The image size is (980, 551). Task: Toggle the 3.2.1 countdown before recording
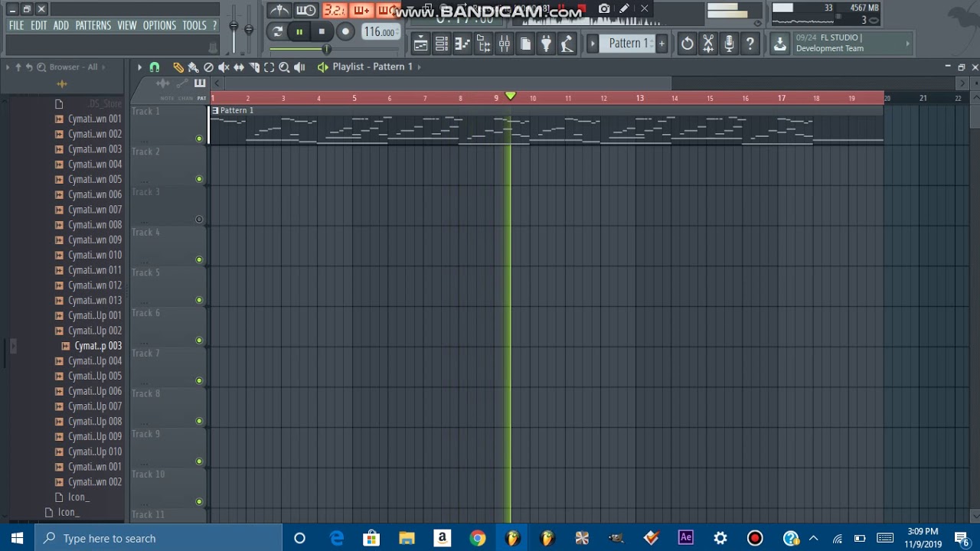pos(334,10)
